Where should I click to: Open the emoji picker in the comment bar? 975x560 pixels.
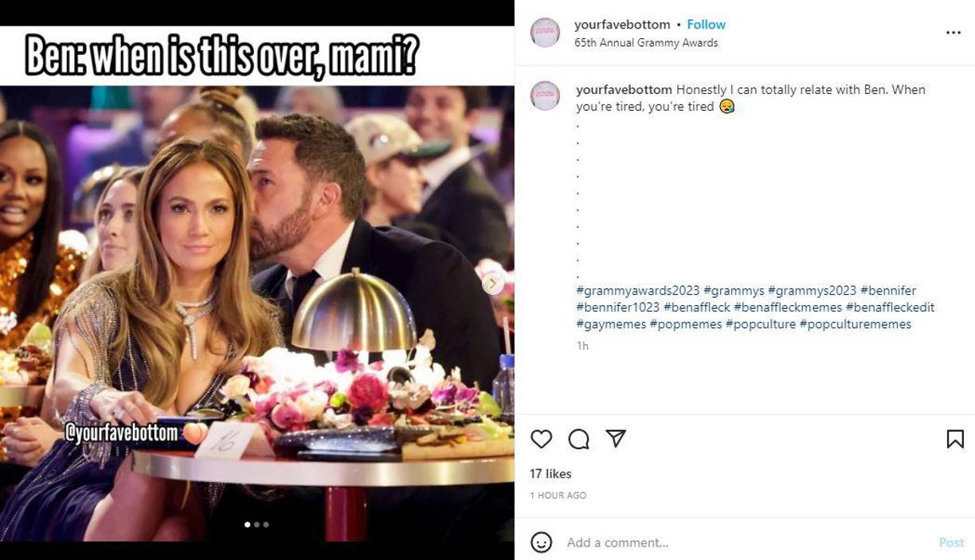[542, 542]
